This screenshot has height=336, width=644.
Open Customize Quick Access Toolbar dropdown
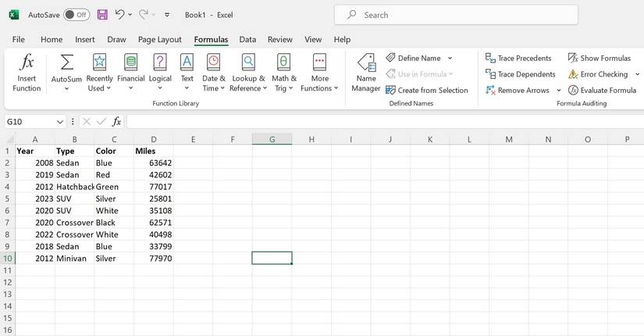pyautogui.click(x=167, y=15)
